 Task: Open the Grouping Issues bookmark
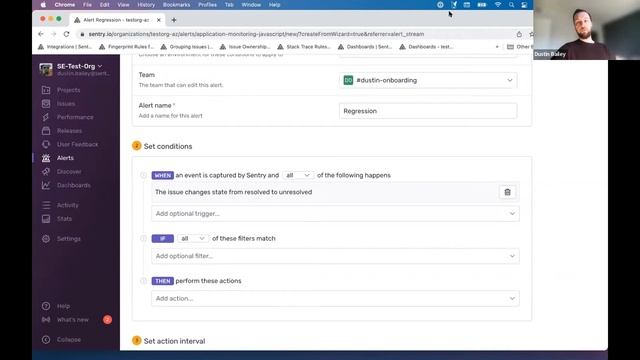click(x=187, y=47)
